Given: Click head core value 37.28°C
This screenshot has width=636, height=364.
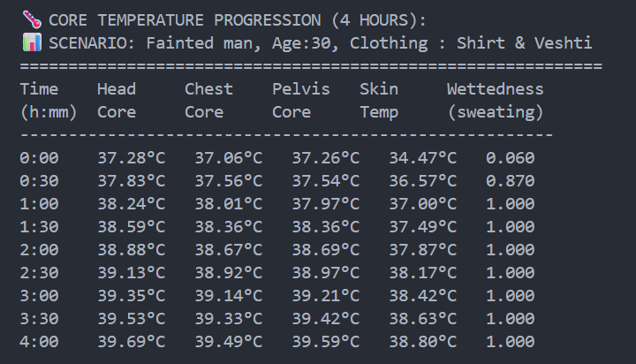Looking at the screenshot, I should click(x=131, y=158).
